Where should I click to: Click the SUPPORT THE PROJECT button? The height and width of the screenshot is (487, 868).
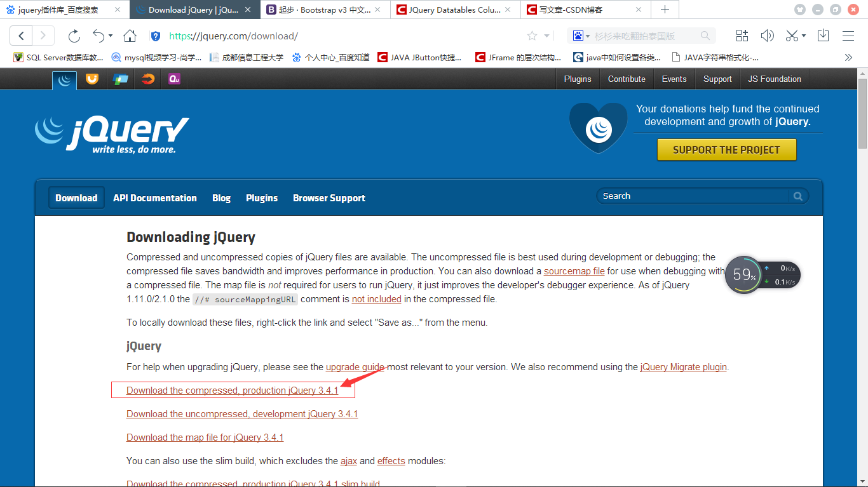[726, 149]
